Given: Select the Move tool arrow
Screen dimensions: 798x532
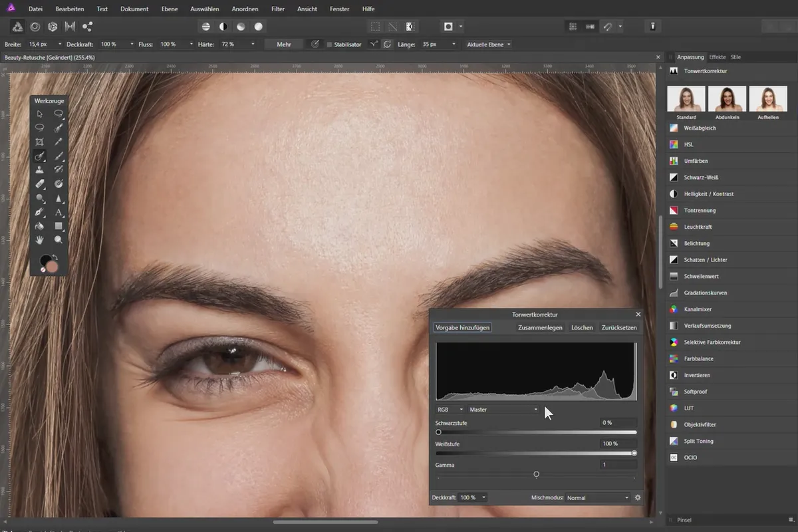Looking at the screenshot, I should tap(40, 114).
